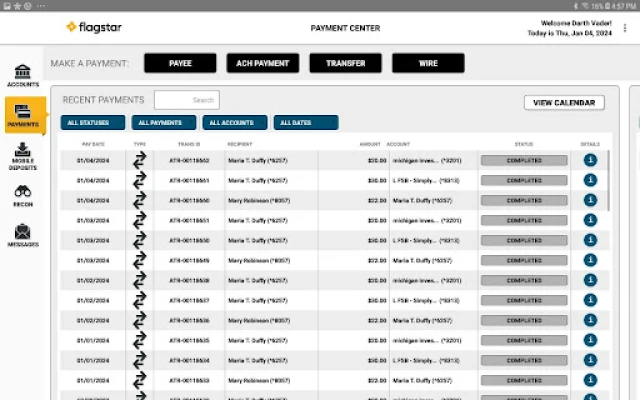Start a Payee payment
This screenshot has height=400, width=640.
180,64
